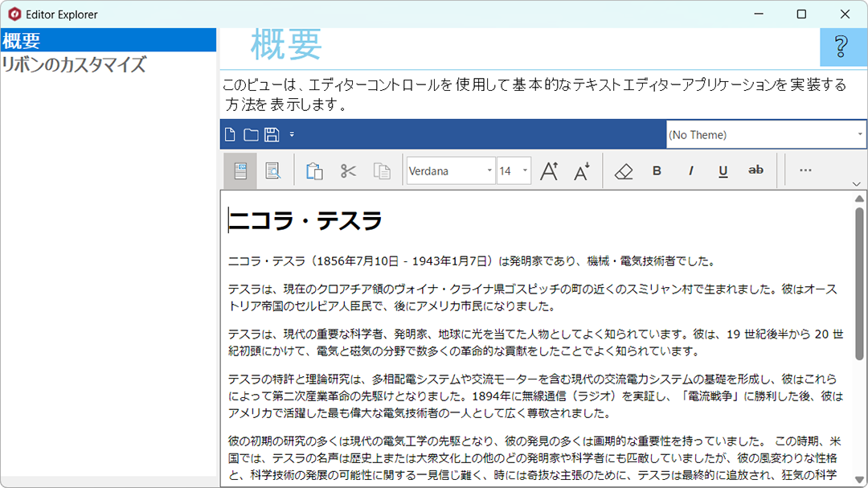The width and height of the screenshot is (868, 488).
Task: Maximize the Editor Explorer window
Action: point(801,14)
